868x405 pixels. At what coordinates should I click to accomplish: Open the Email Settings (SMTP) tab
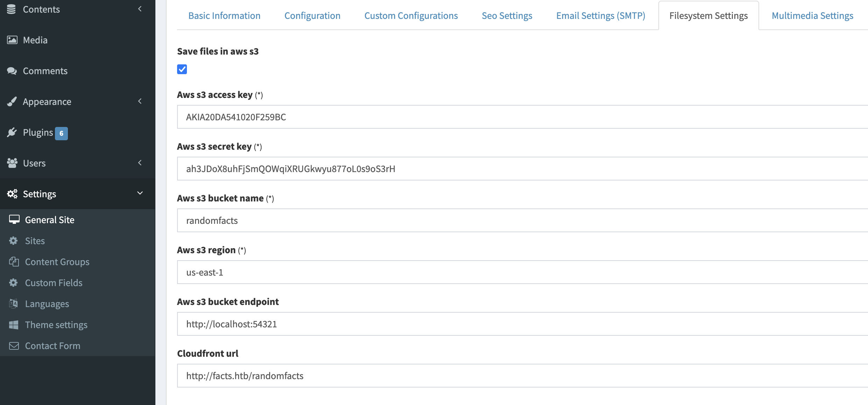pyautogui.click(x=601, y=16)
